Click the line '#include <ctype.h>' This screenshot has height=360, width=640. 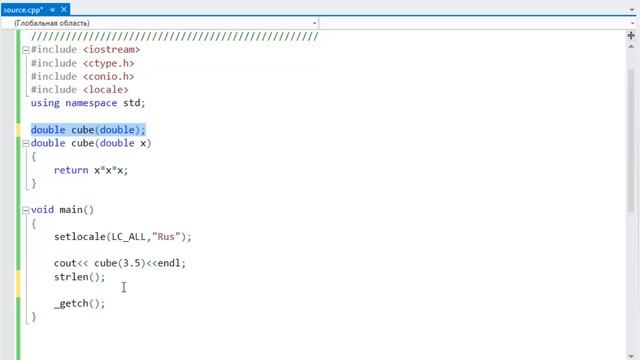click(x=82, y=63)
